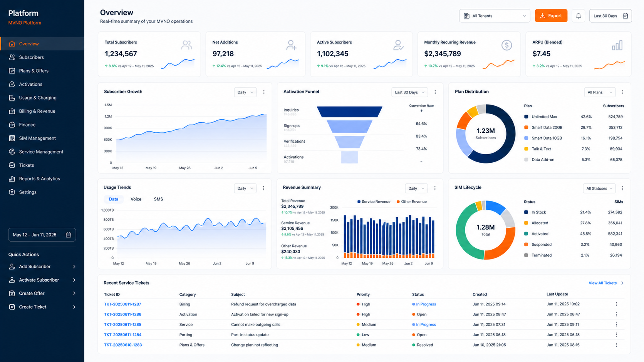Switch Usage Trends to SMS tab
Viewport: 644px width, 362px height.
pyautogui.click(x=158, y=199)
